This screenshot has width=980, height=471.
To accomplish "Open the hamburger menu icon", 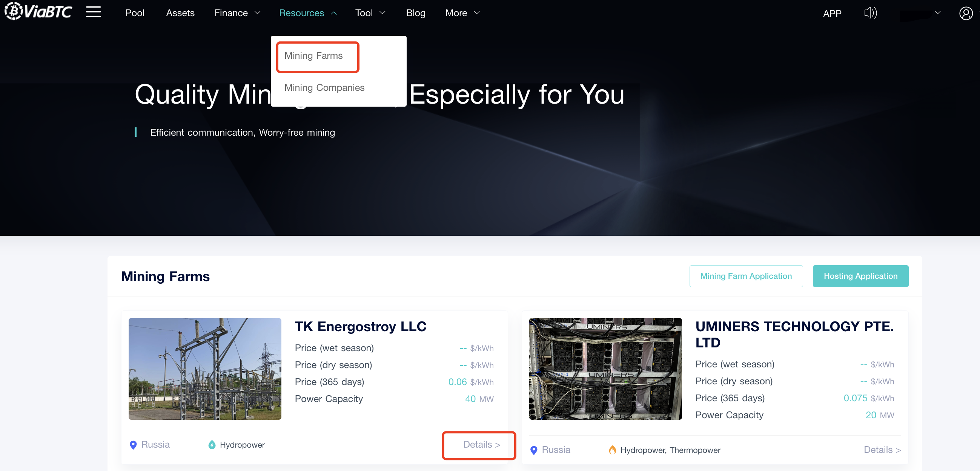I will 93,12.
